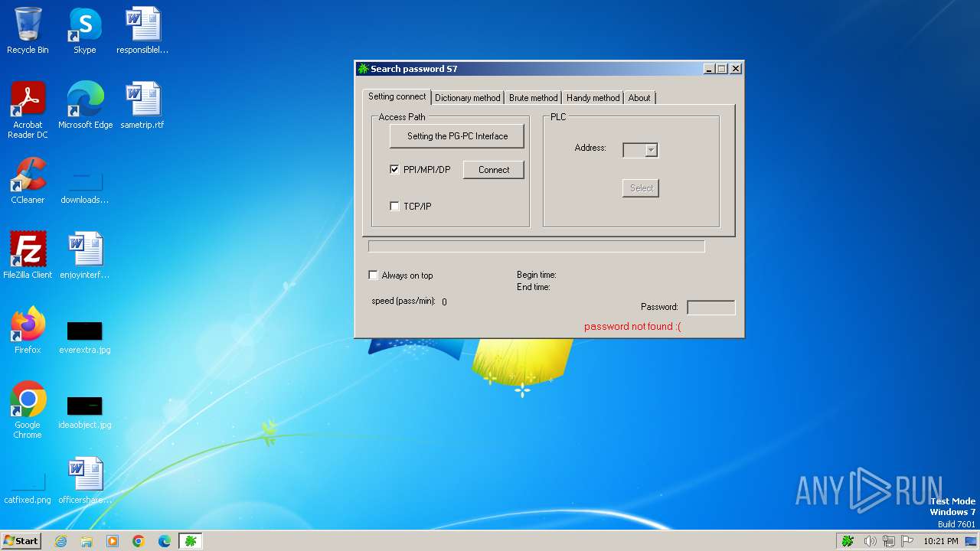Minimize the Search password S7 window
The width and height of the screenshot is (980, 551).
pyautogui.click(x=709, y=69)
